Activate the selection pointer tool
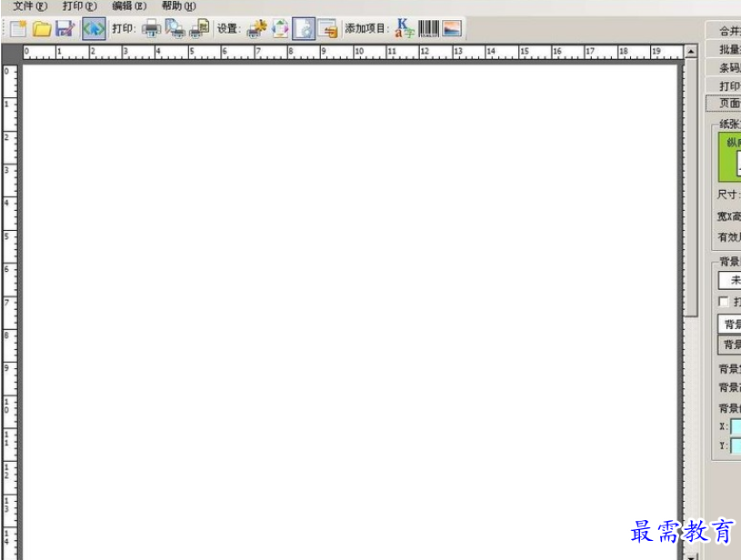This screenshot has height=560, width=741. [x=94, y=29]
